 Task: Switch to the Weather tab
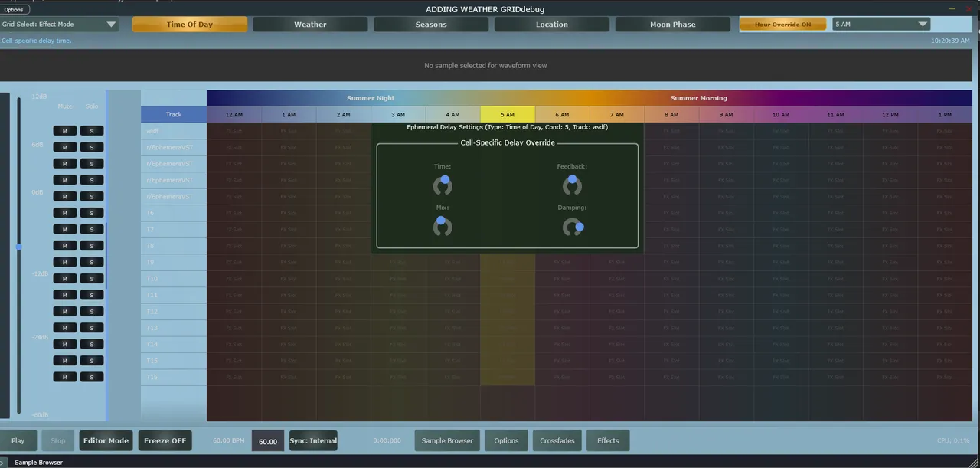tap(310, 25)
